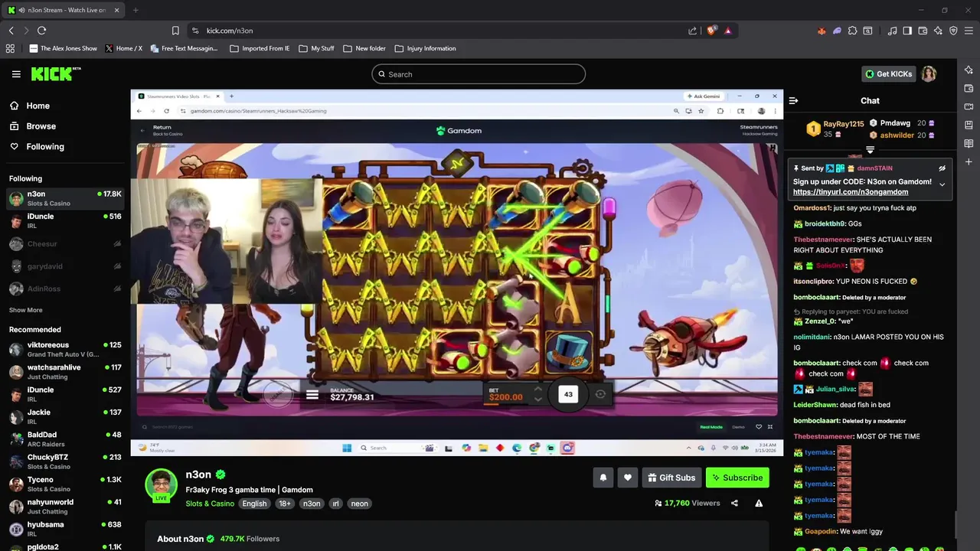
Task: Hide the pinned message with eye-slash icon
Action: point(942,168)
